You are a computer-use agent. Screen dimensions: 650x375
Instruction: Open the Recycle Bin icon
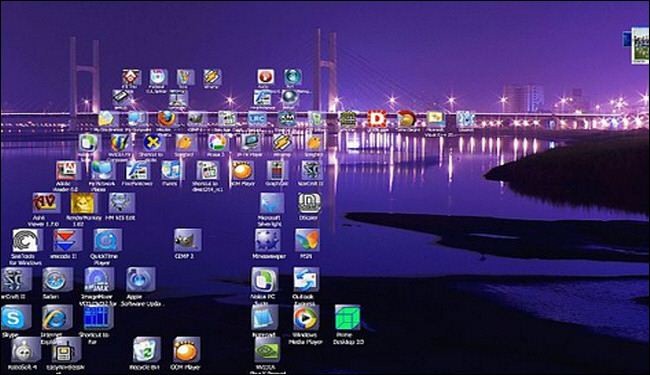pyautogui.click(x=146, y=350)
